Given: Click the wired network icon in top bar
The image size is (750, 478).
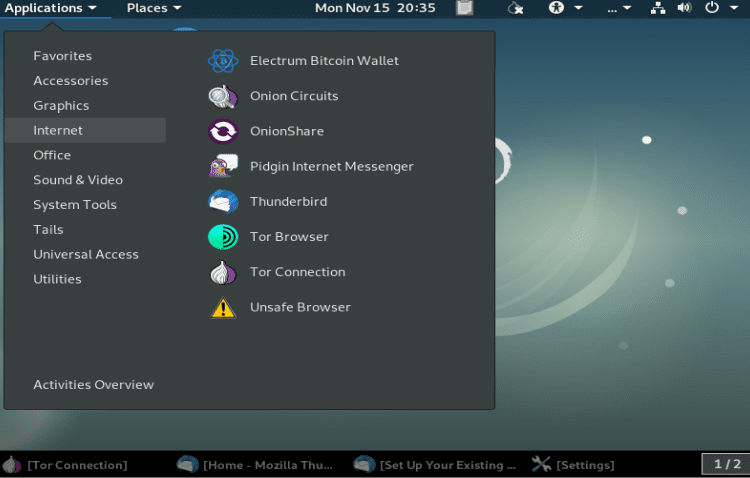Looking at the screenshot, I should coord(658,8).
